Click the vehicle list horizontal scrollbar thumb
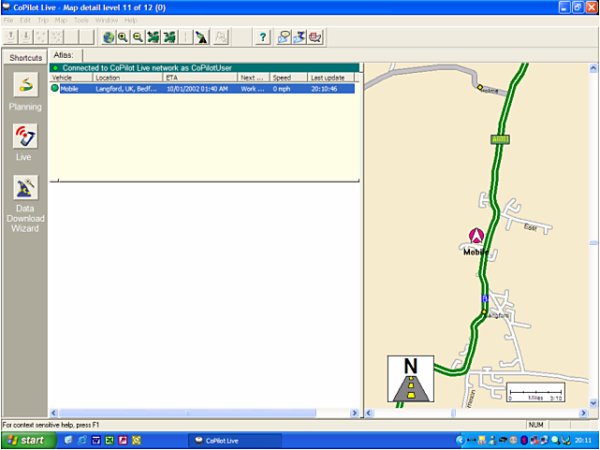 pos(188,413)
